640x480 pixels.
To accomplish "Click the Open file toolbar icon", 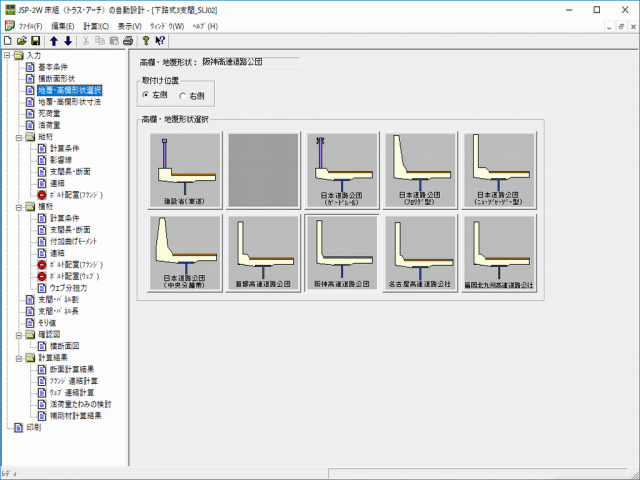I will 21,40.
